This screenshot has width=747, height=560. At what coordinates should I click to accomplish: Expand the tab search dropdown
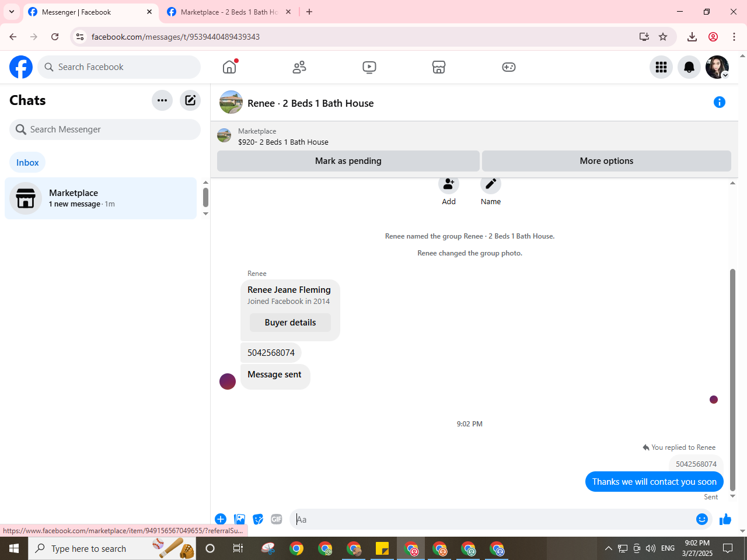[x=12, y=12]
